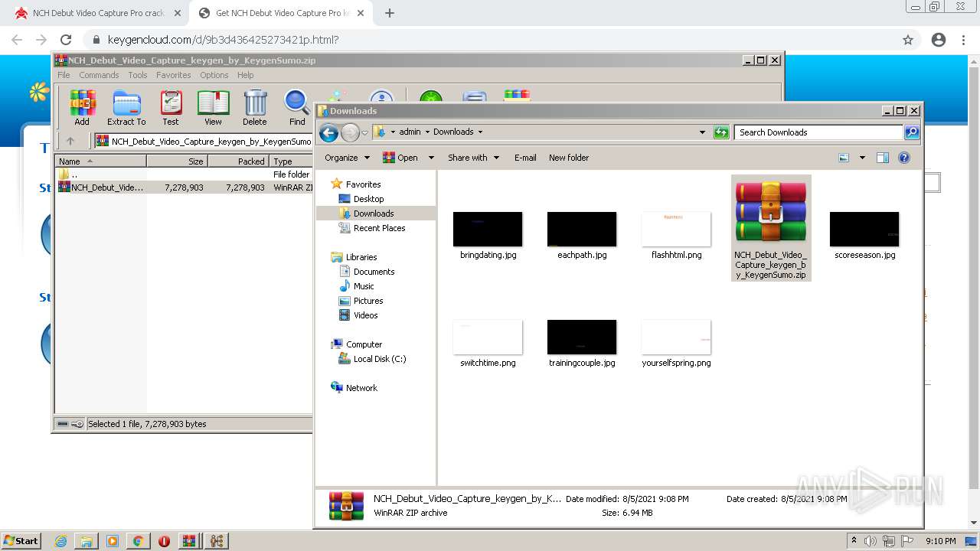
Task: Bookmark this page with star icon
Action: (908, 40)
